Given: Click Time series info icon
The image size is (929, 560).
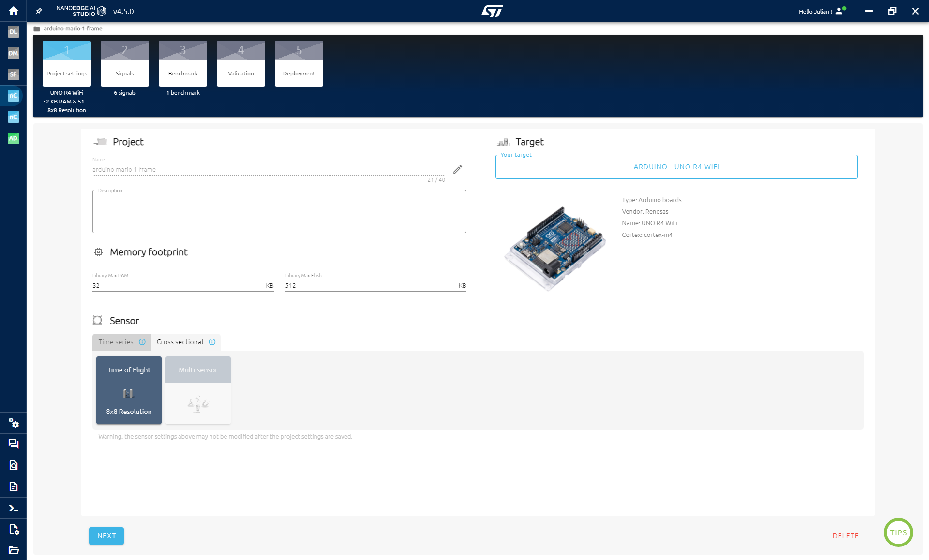Looking at the screenshot, I should click(142, 342).
